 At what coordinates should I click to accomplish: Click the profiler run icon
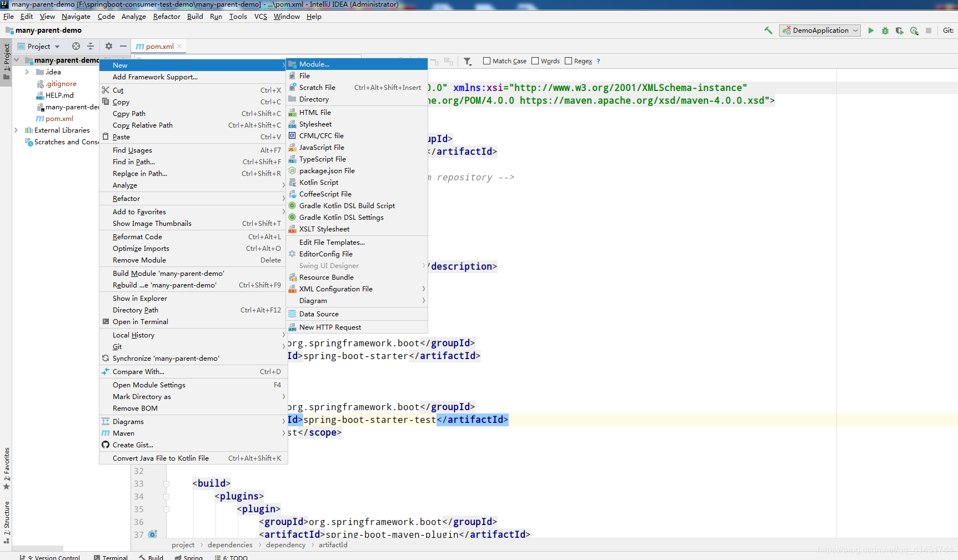(914, 31)
